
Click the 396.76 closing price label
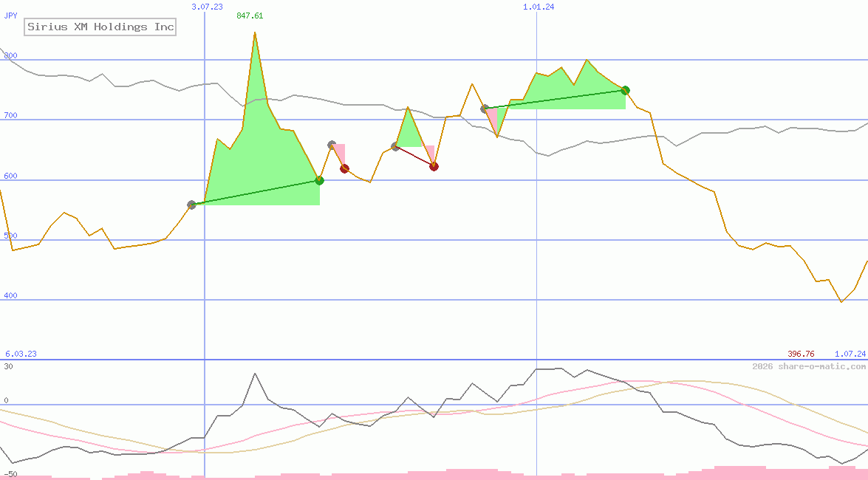(801, 352)
